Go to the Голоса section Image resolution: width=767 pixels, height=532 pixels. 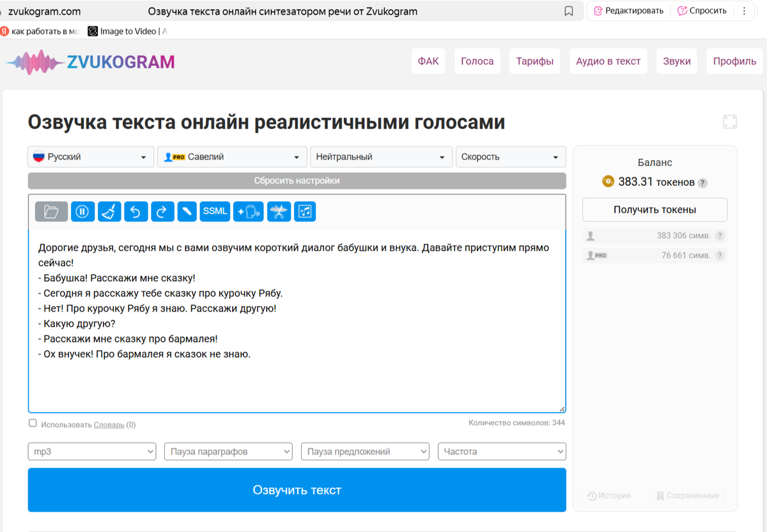[477, 61]
